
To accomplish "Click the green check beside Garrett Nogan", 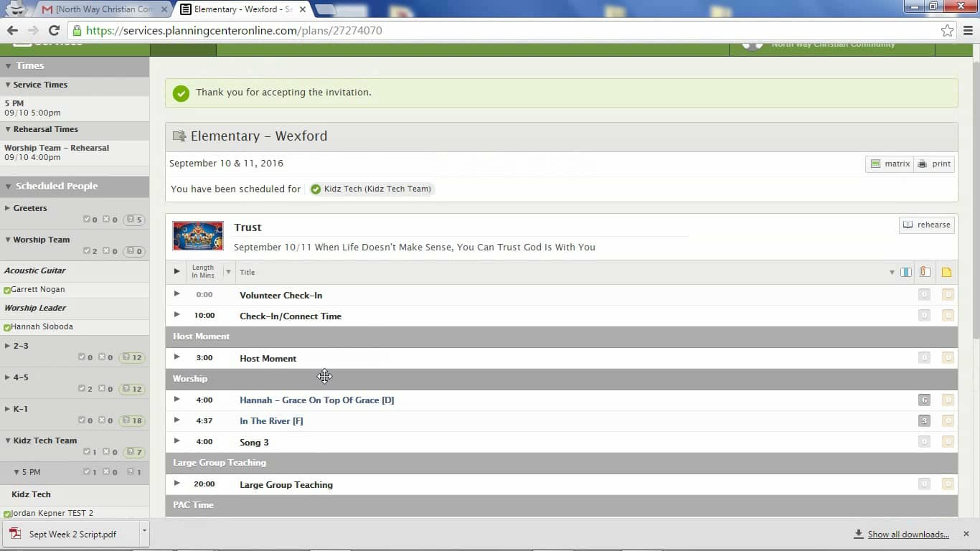I will coord(7,290).
